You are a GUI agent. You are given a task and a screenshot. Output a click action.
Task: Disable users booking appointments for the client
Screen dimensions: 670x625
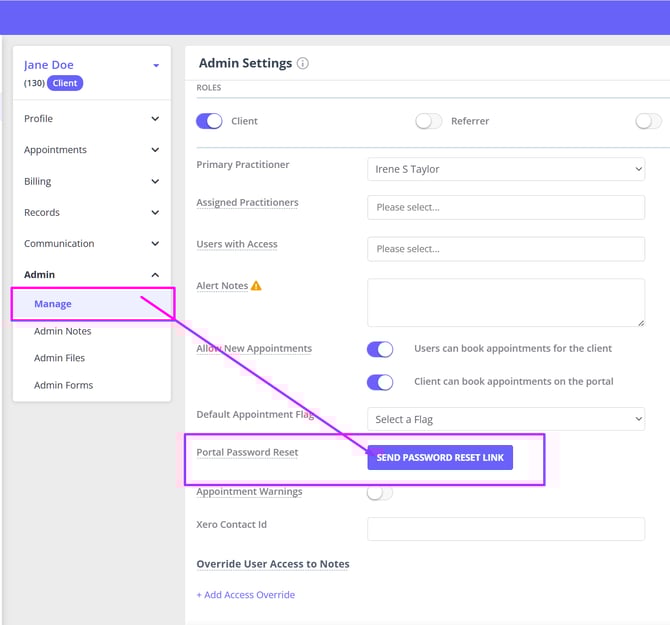(380, 349)
